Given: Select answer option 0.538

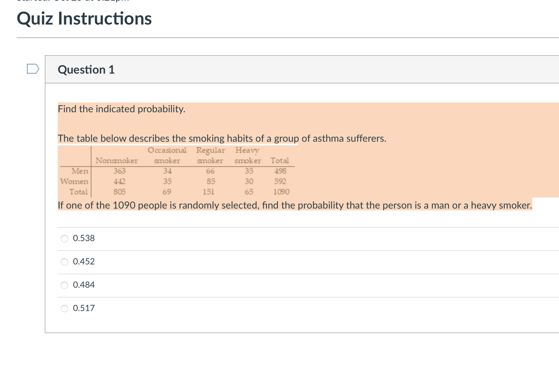Looking at the screenshot, I should coord(64,238).
